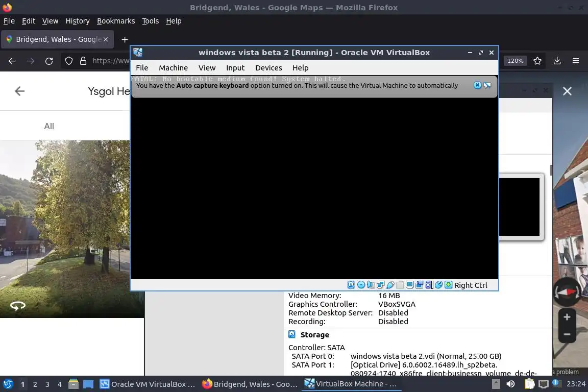The width and height of the screenshot is (588, 392).
Task: Switch to workspace 4 in taskbar pager
Action: pos(60,384)
